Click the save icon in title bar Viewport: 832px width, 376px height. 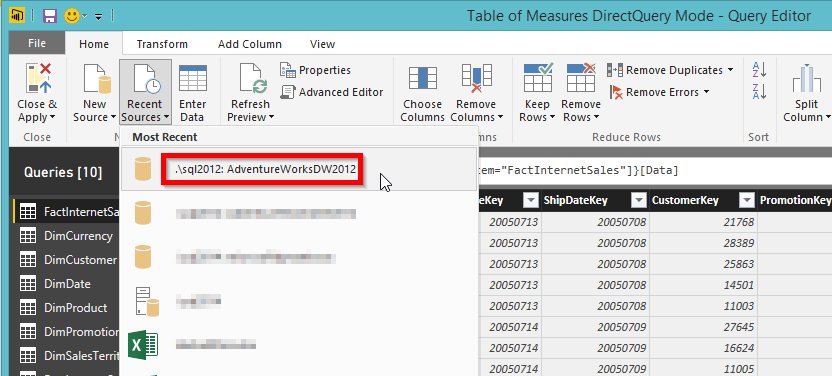49,16
